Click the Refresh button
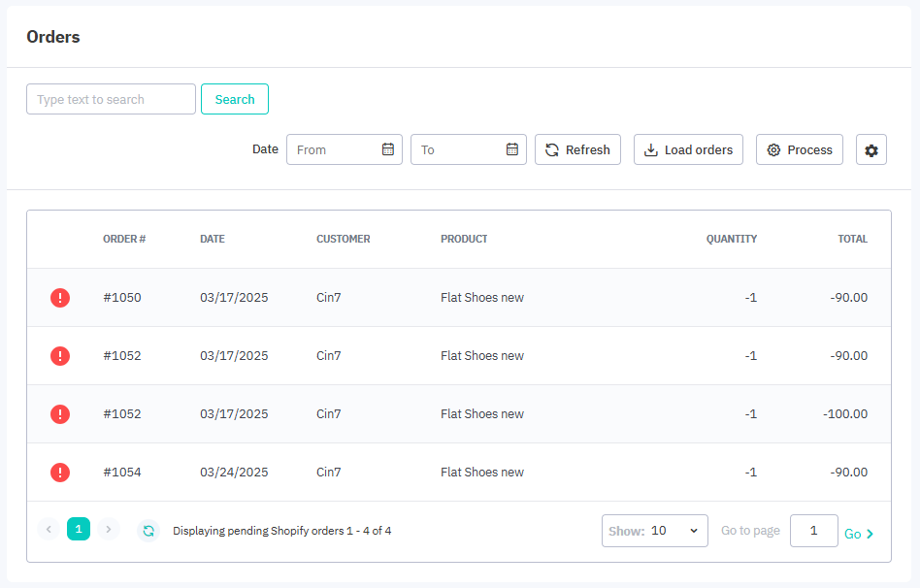This screenshot has width=920, height=588. (577, 149)
